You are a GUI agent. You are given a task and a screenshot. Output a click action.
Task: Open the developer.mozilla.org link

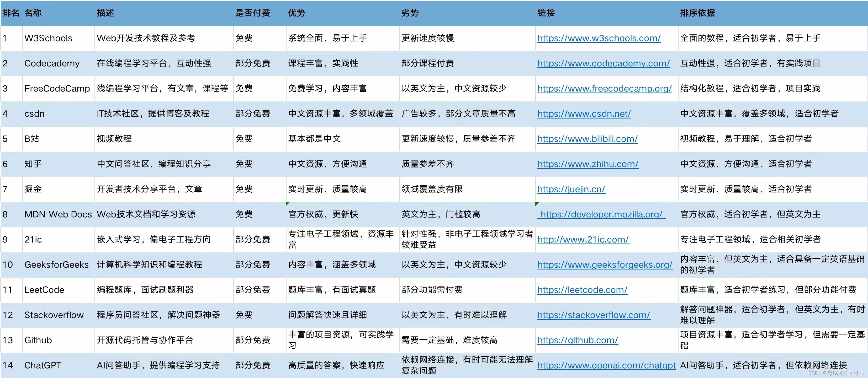pos(601,214)
